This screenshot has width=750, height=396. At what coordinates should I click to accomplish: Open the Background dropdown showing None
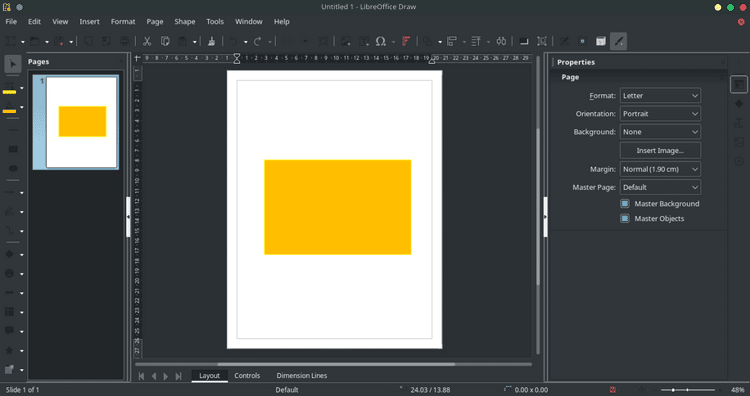[x=660, y=132]
